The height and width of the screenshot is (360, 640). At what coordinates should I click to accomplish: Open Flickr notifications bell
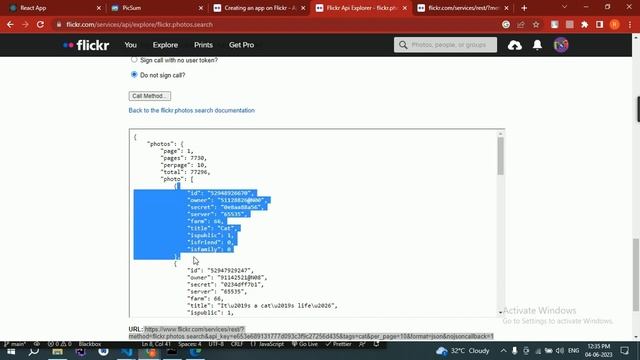point(538,45)
